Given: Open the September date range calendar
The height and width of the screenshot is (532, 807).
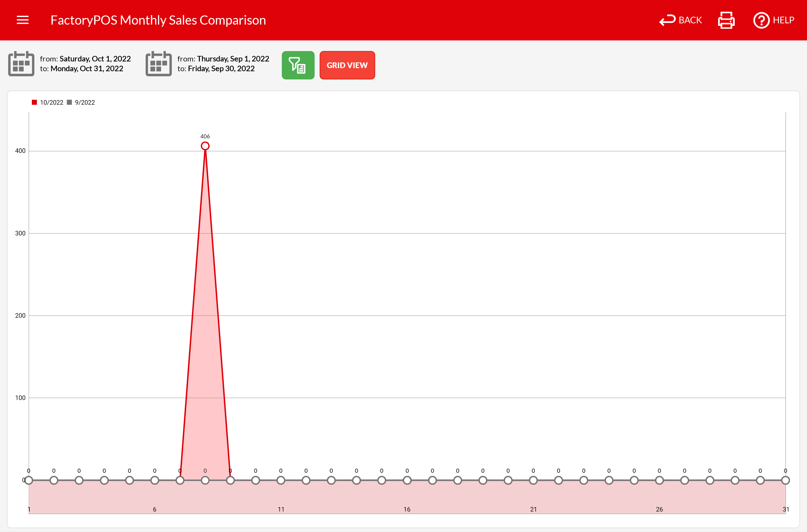Looking at the screenshot, I should pos(159,64).
